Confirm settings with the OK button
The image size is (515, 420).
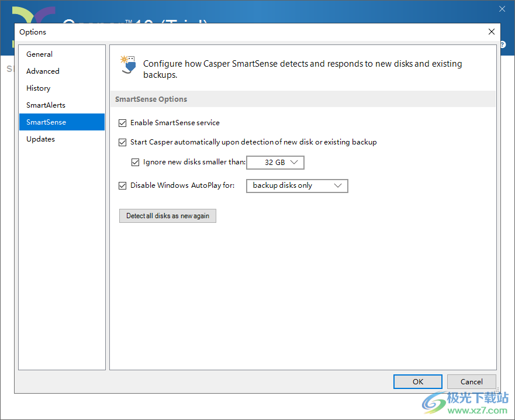(417, 381)
